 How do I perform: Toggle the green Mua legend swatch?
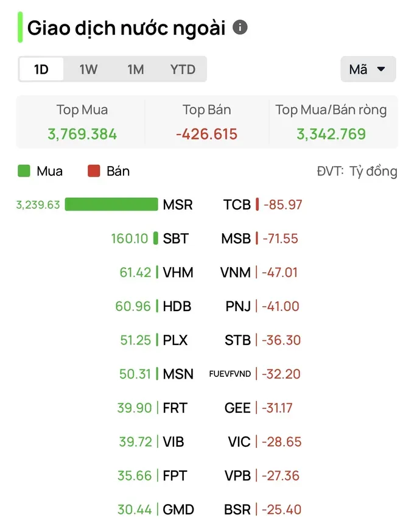click(24, 171)
